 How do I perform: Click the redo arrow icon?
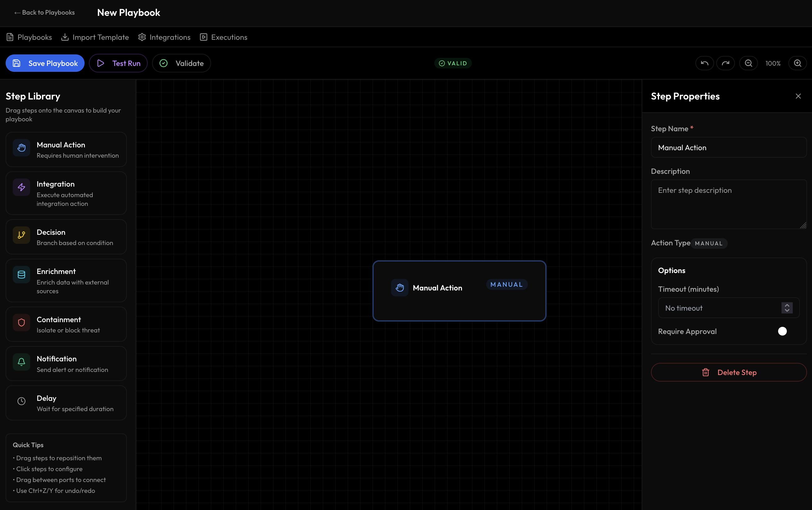click(725, 63)
